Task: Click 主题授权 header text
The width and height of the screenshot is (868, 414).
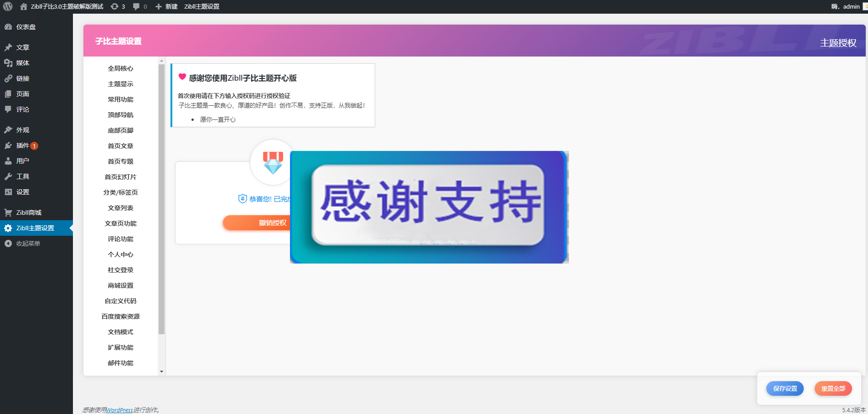Action: tap(838, 43)
